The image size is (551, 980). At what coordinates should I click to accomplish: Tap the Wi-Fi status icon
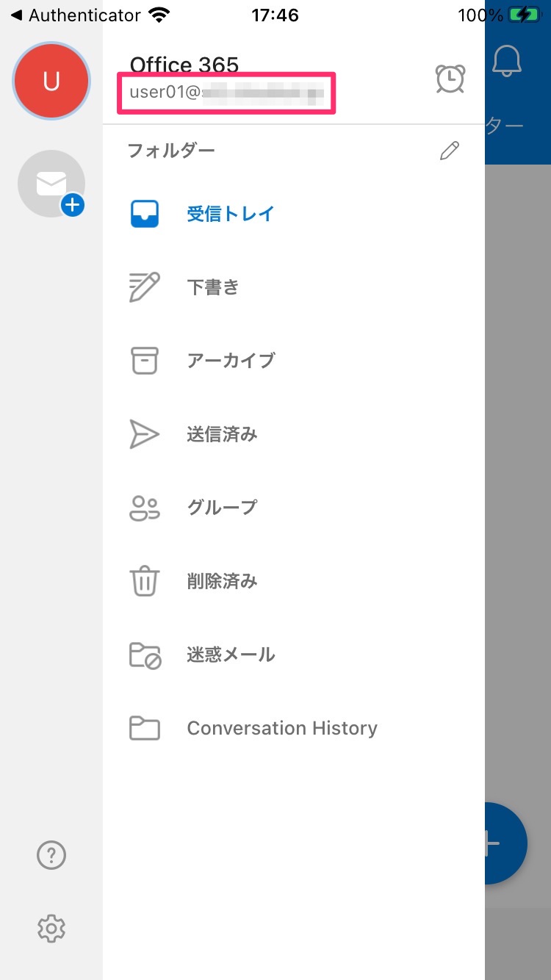click(x=158, y=15)
